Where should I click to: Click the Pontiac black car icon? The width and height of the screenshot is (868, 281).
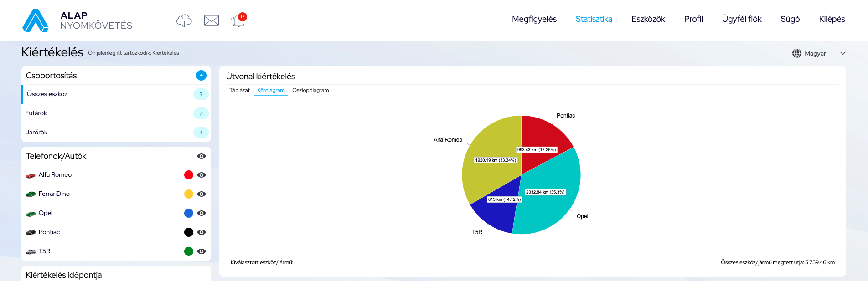[31, 232]
